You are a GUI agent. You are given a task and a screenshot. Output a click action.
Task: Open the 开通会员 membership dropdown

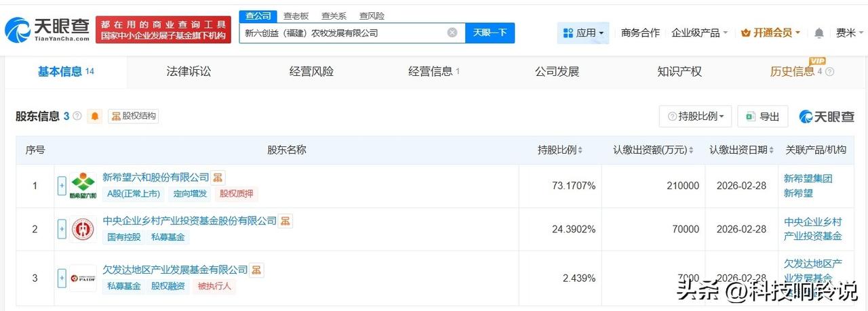coord(771,33)
